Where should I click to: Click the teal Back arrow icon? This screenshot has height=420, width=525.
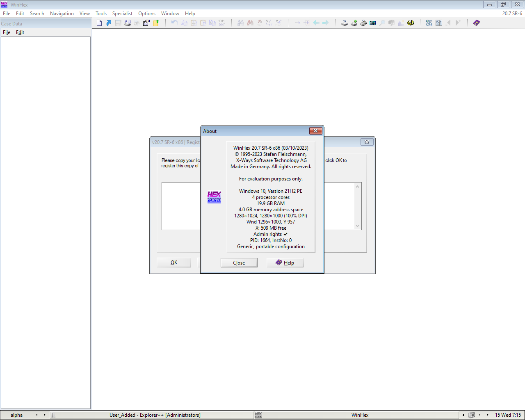click(x=316, y=23)
